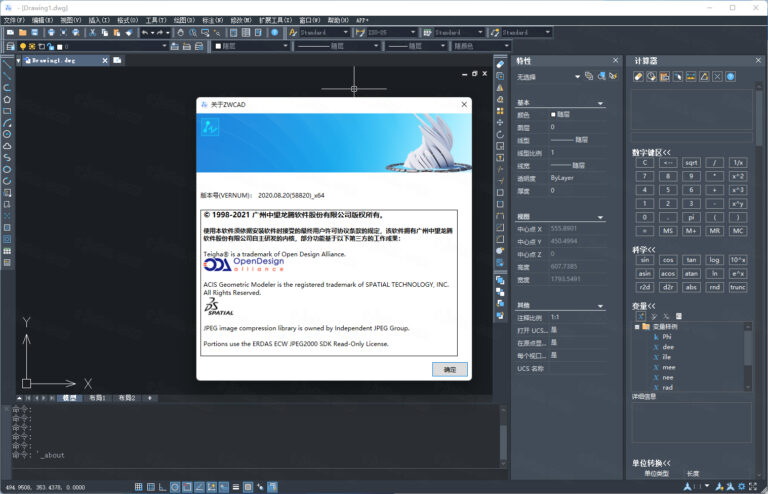Toggle Object Snap Tracking in status bar

[199, 487]
